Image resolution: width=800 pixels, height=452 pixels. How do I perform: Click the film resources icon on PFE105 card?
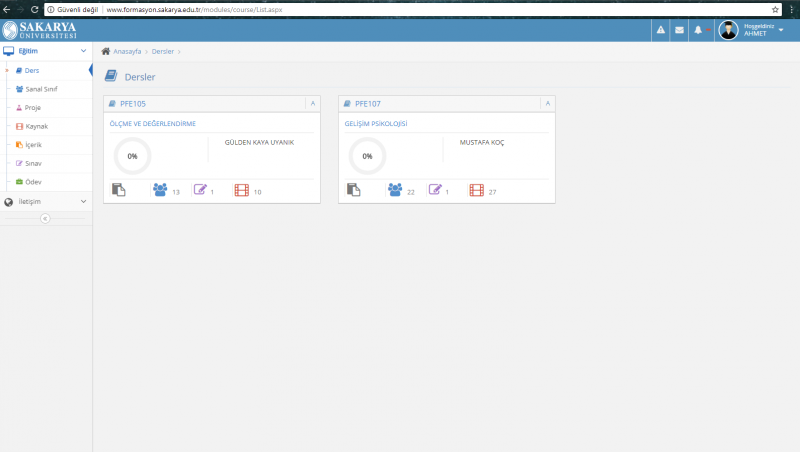click(241, 190)
